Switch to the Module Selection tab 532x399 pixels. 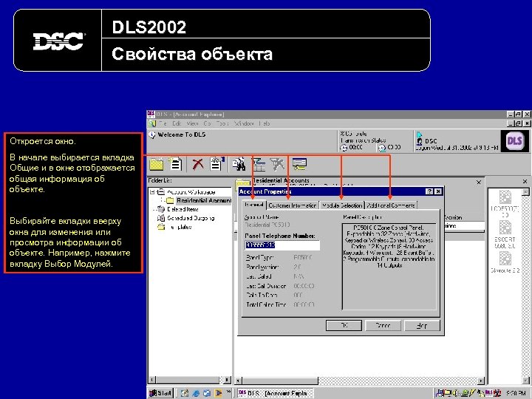(342, 205)
